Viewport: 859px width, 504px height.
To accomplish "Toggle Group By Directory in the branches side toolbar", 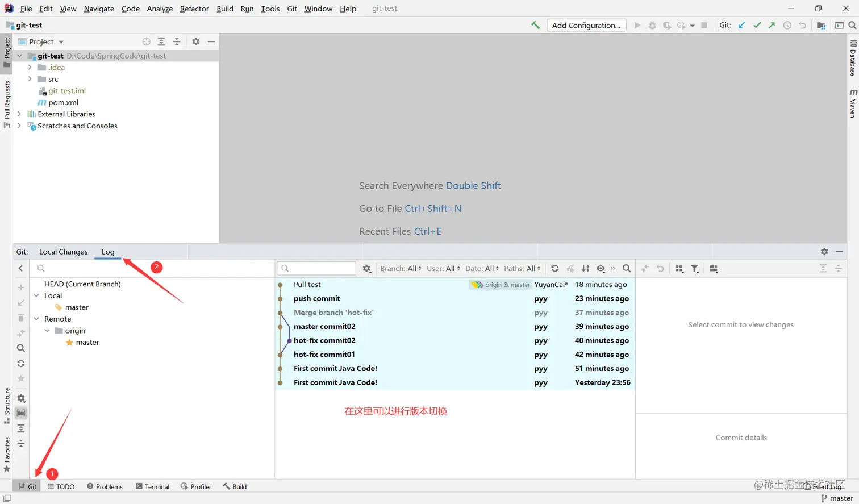I will (x=21, y=413).
